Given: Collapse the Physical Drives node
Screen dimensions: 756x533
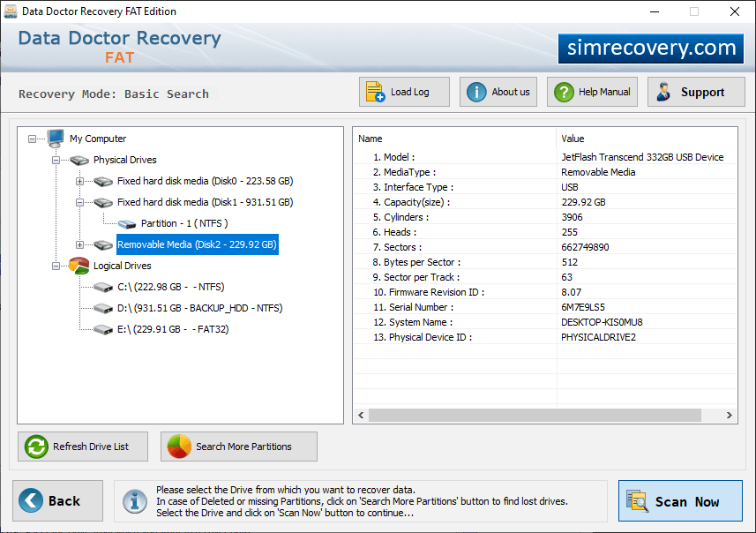Looking at the screenshot, I should (56, 160).
